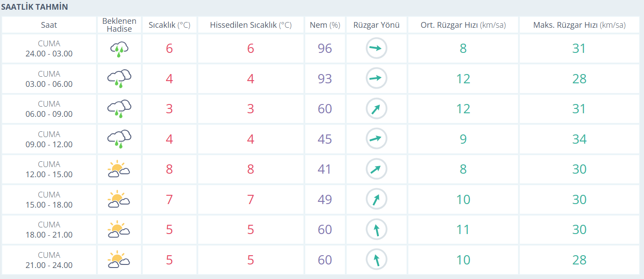The width and height of the screenshot is (644, 279).
Task: Click the "CUMA 12.00 - 15.00" time cell
Action: click(x=49, y=169)
